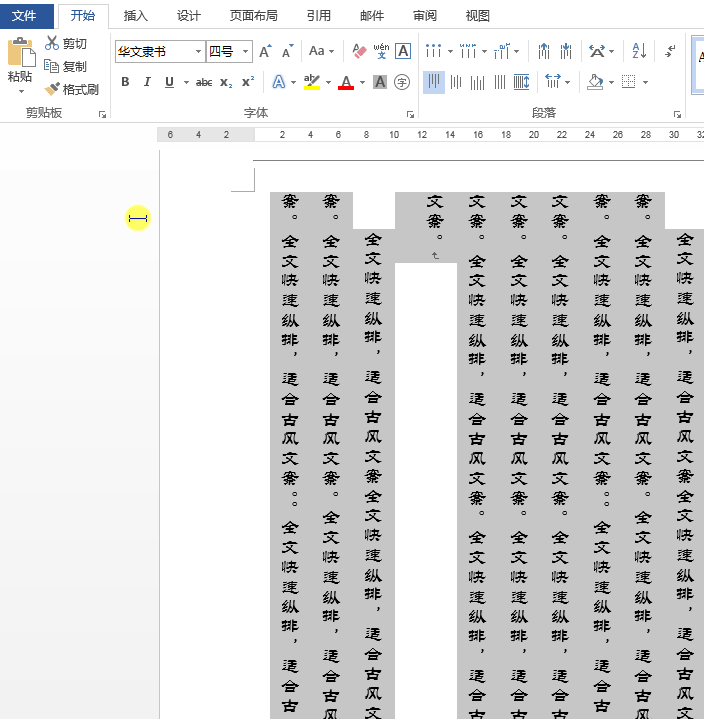Screen dimensions: 704x719
Task: Click the Clear Formatting eraser icon
Action: (360, 51)
